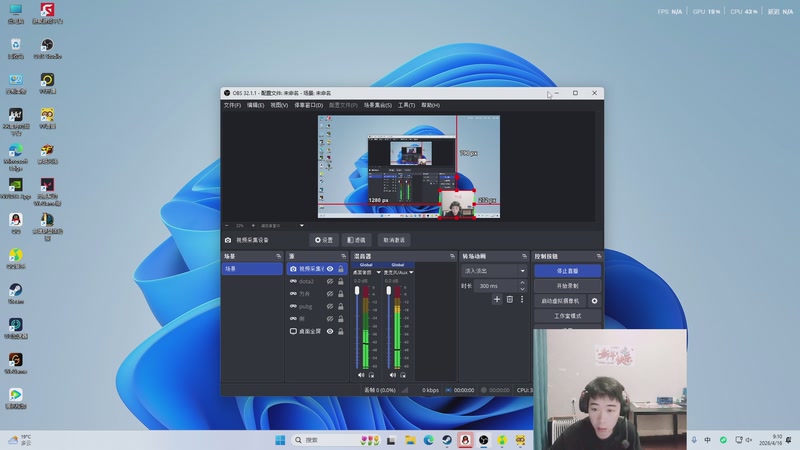The image size is (800, 450).
Task: Open the 帮助(H) menu
Action: pos(431,105)
